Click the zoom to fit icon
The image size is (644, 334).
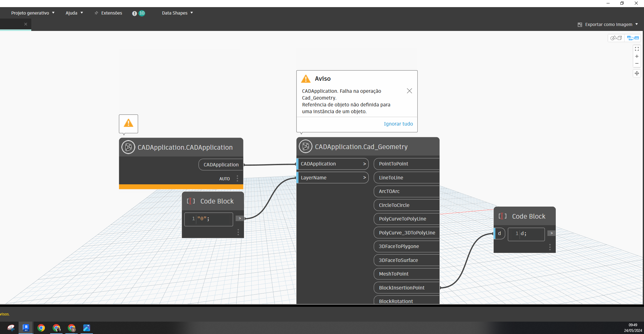(x=637, y=49)
